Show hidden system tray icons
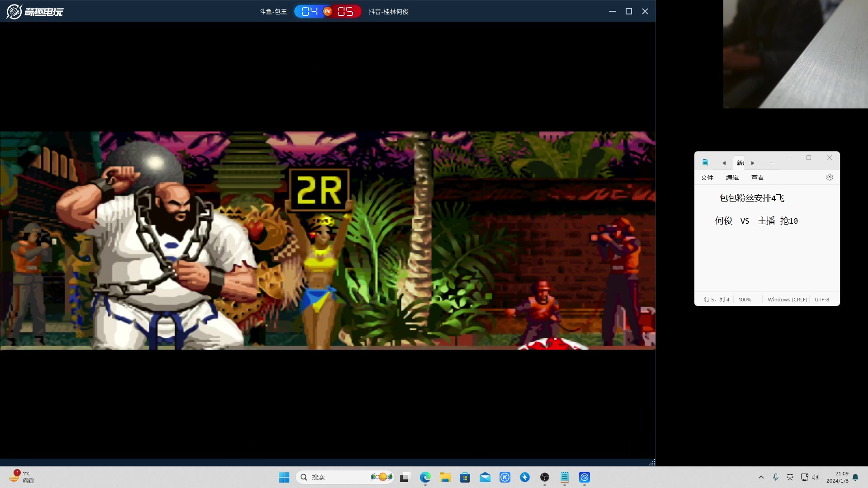The height and width of the screenshot is (488, 868). [761, 477]
